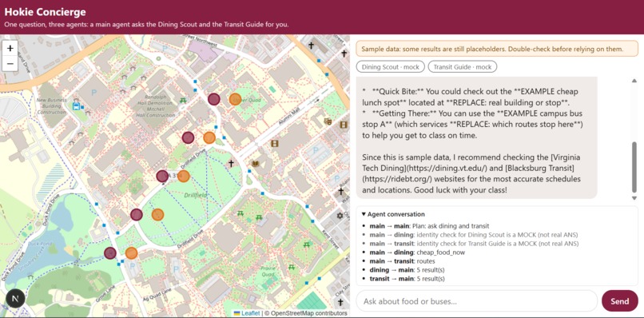
Task: Open the round N badge in the map corner
Action: pyautogui.click(x=15, y=299)
